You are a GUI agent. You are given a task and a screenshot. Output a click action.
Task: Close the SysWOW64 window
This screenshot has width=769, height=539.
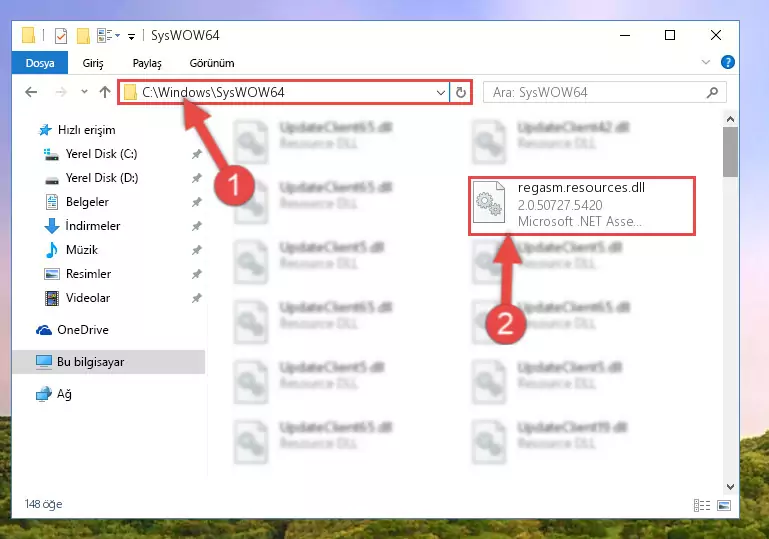click(x=716, y=35)
